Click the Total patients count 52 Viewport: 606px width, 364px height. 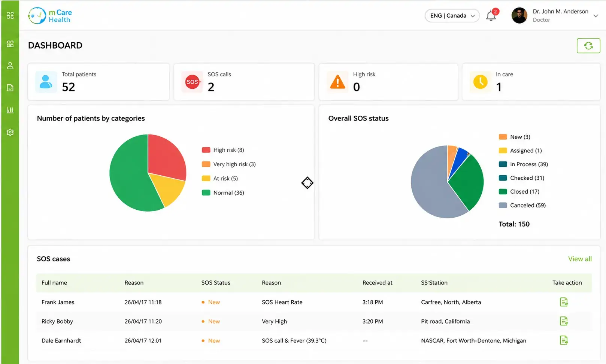(x=69, y=87)
